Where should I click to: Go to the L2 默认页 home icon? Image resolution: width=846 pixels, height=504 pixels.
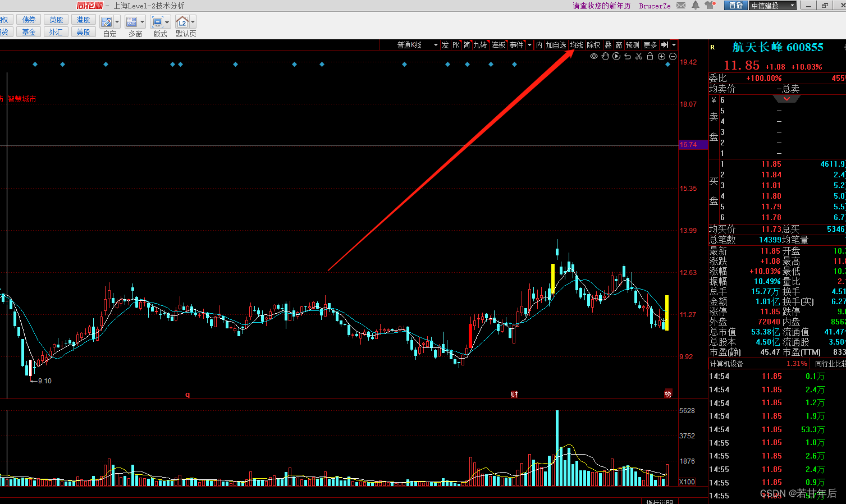click(x=182, y=22)
